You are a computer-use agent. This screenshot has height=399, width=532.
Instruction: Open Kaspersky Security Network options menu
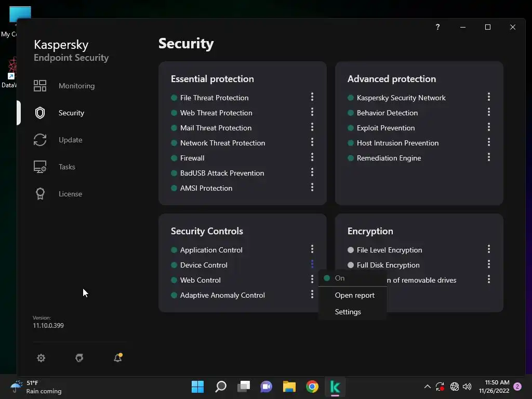coord(489,97)
